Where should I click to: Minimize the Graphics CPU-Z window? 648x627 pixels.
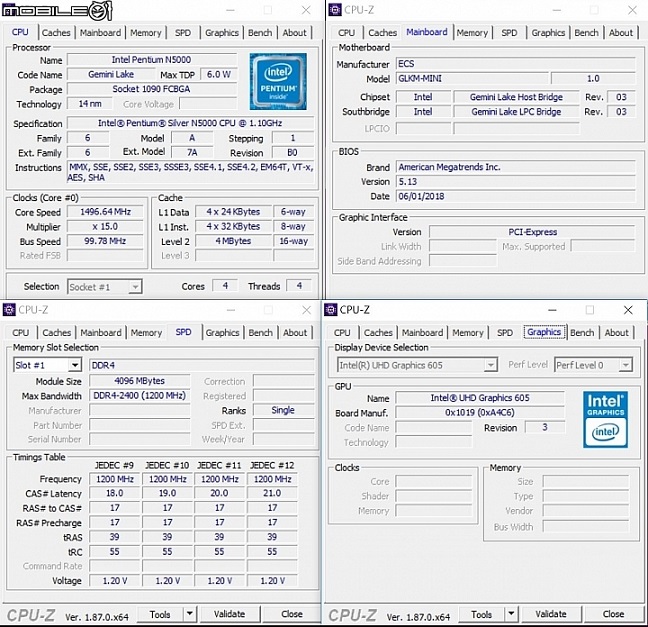coord(552,310)
